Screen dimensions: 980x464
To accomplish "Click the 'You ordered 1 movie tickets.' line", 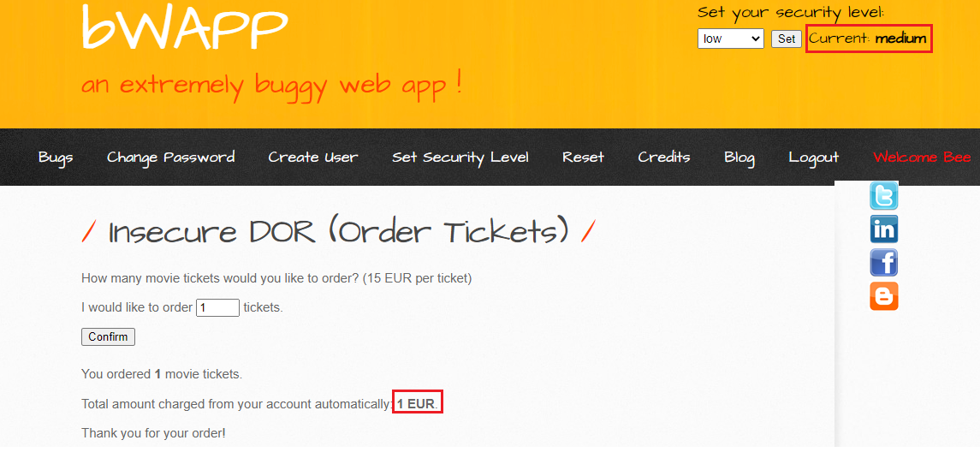I will pyautogui.click(x=161, y=375).
